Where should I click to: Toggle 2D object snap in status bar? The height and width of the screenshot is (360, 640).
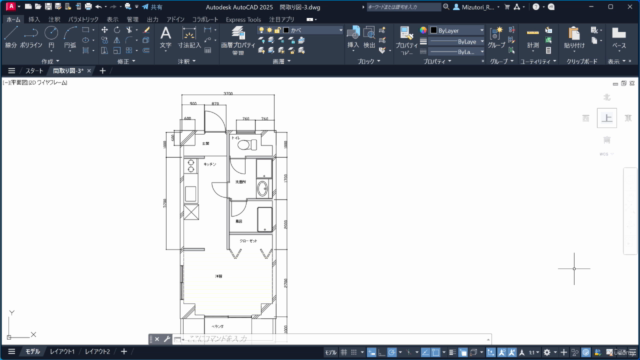[436, 352]
